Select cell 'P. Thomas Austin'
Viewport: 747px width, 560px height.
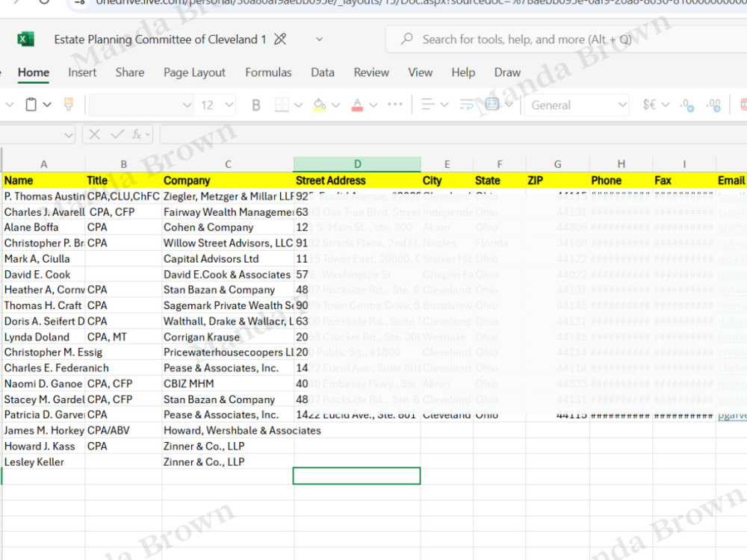(x=44, y=196)
